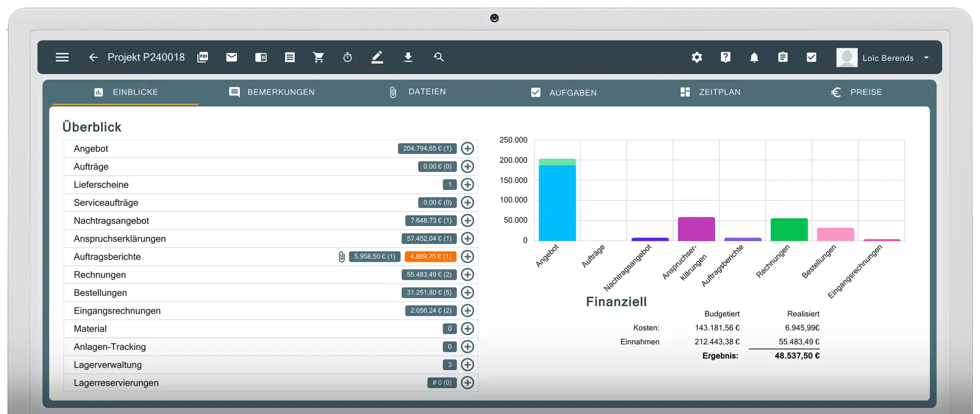980x414 pixels.
Task: Open the shopping cart icon
Action: 318,57
